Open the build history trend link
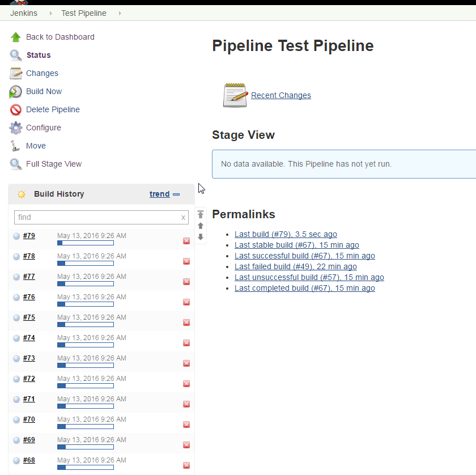 (x=159, y=194)
